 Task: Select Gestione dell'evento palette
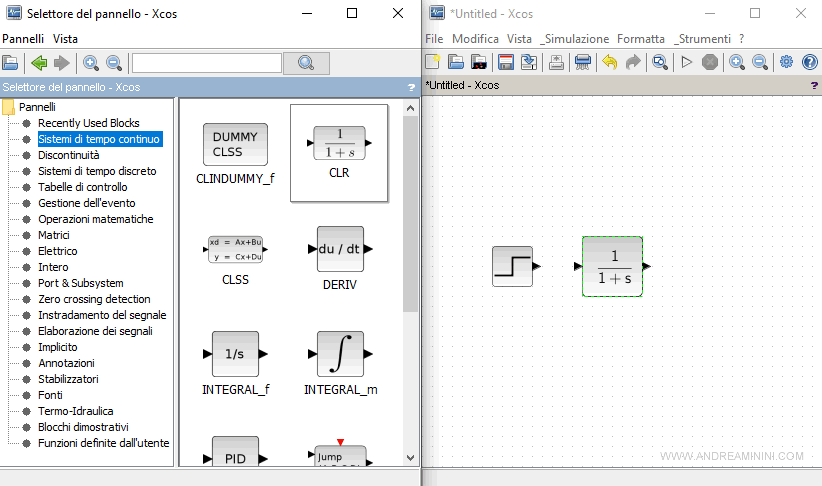[86, 203]
